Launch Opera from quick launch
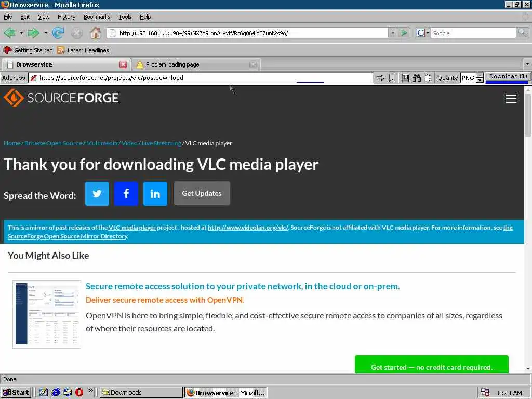This screenshot has width=532, height=399. pyautogui.click(x=79, y=393)
